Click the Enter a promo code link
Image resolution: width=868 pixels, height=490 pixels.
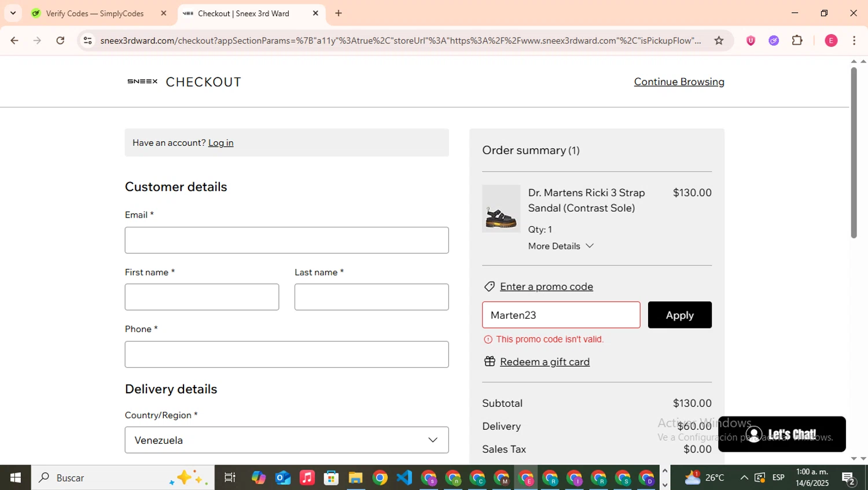pos(546,286)
